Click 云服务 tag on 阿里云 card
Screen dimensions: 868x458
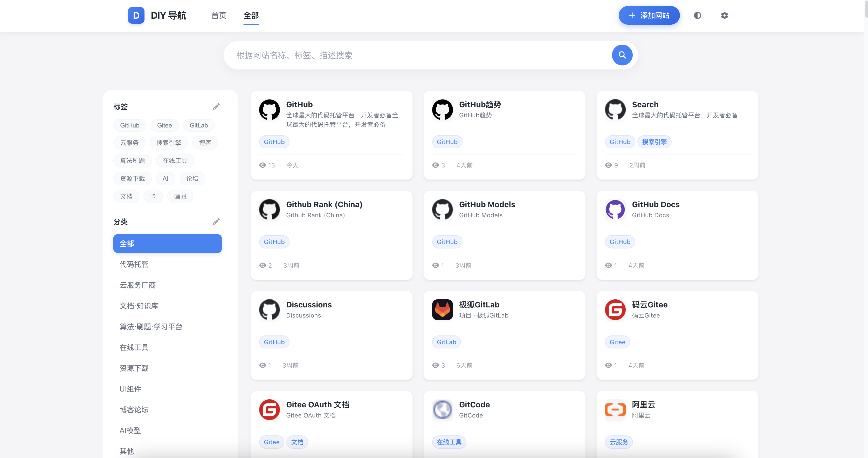pos(618,442)
